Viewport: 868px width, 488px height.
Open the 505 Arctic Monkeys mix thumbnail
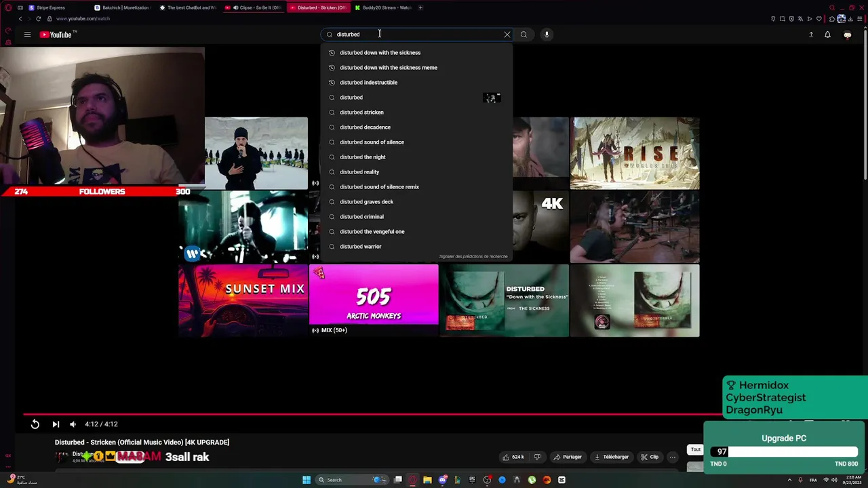[374, 301]
